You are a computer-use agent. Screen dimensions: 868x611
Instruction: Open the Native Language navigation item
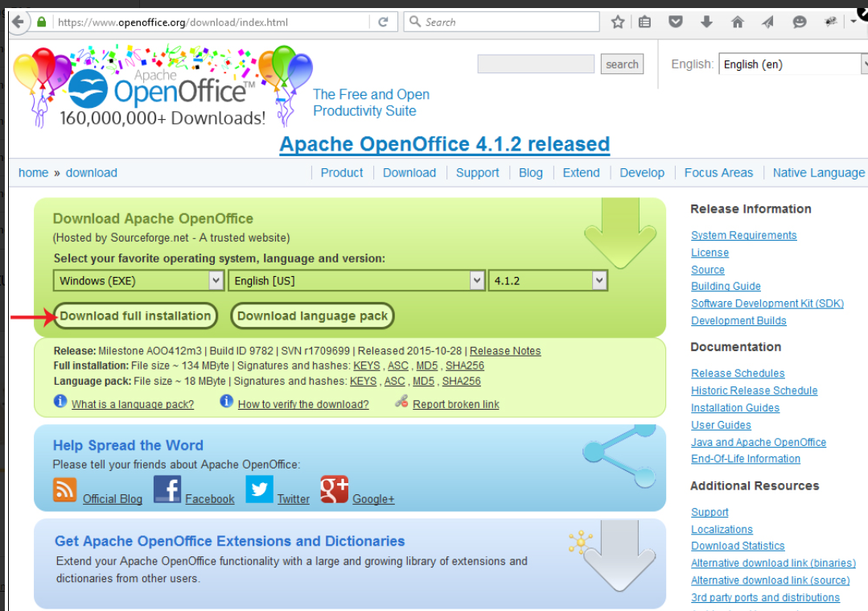point(818,173)
